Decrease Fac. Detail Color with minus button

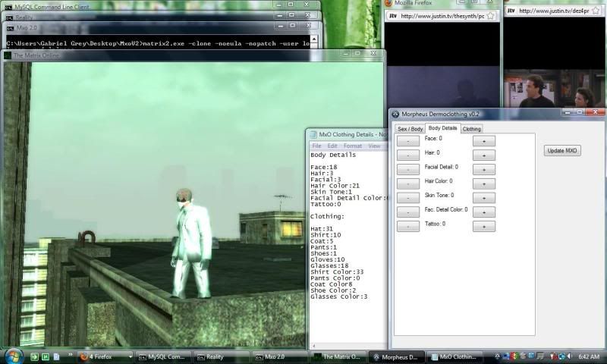tap(408, 212)
